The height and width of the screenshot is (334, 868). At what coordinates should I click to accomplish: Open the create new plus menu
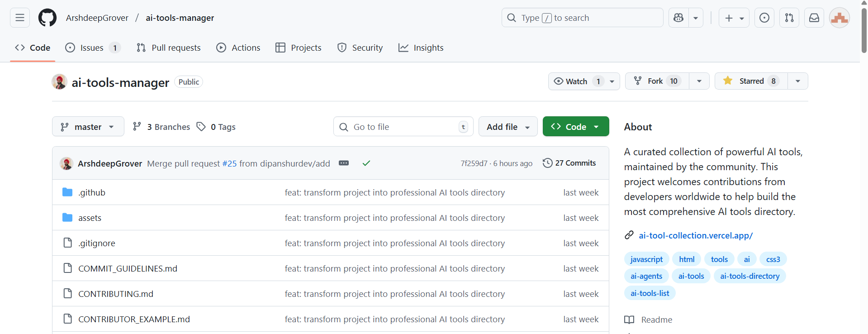[734, 18]
